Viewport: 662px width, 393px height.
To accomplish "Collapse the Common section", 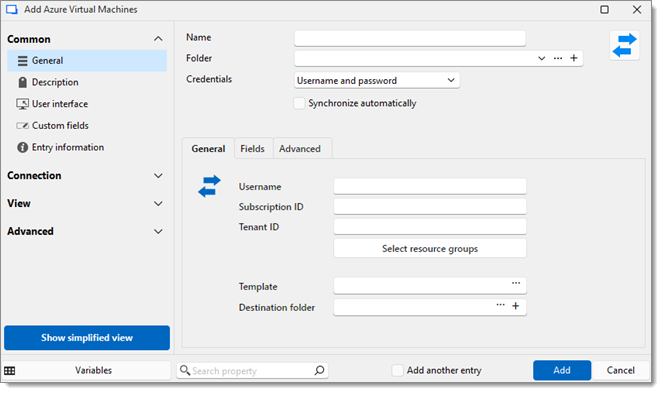I will pos(158,39).
